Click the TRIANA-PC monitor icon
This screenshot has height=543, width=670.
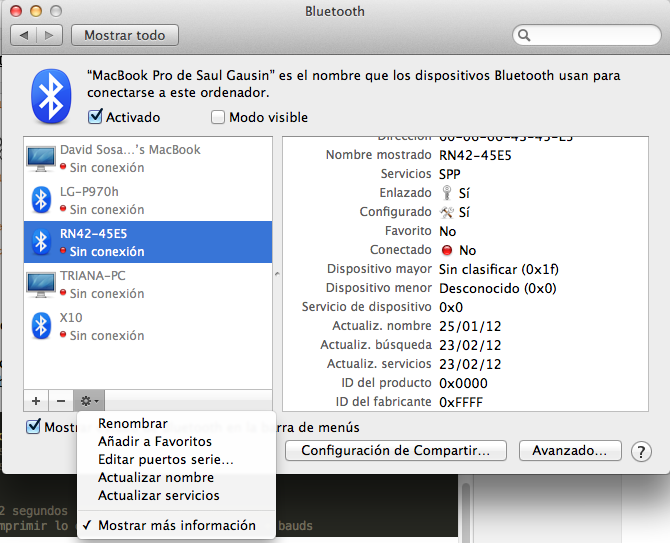pyautogui.click(x=41, y=285)
